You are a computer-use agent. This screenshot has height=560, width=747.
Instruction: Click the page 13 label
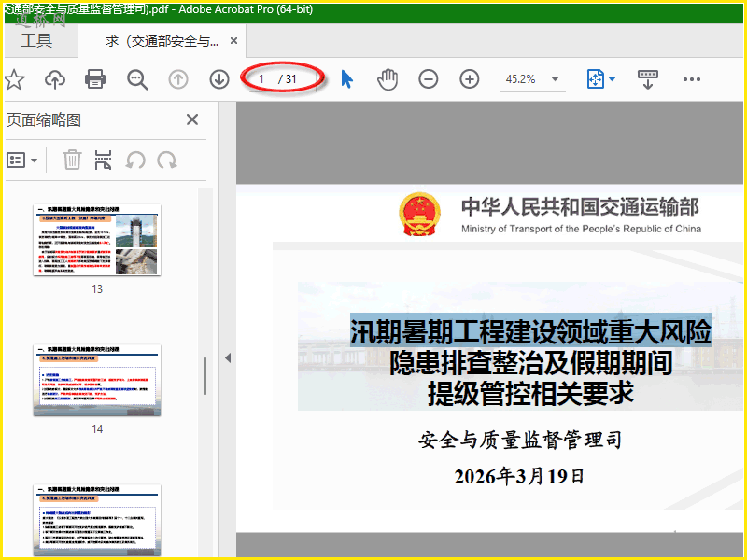97,289
